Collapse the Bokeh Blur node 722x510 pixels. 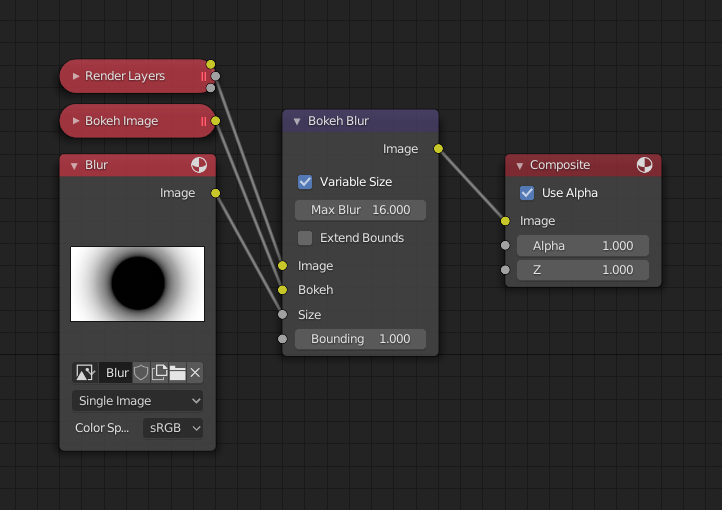pyautogui.click(x=297, y=122)
